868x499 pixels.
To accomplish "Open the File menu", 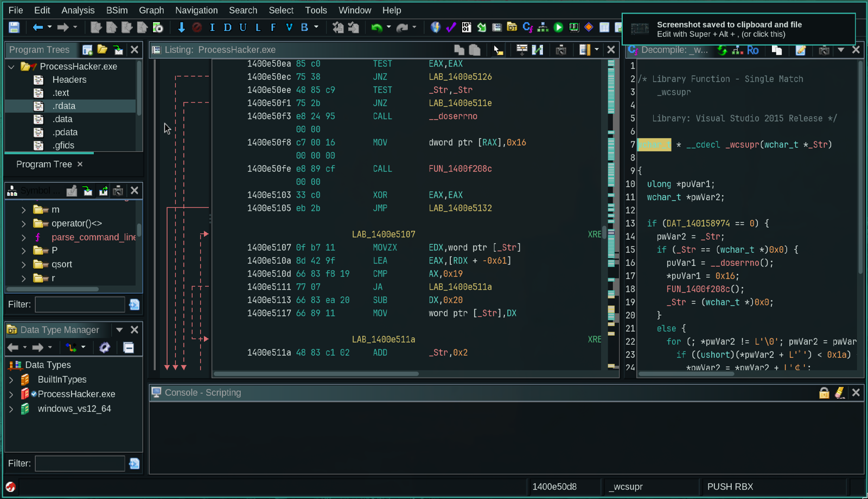I will coord(16,10).
